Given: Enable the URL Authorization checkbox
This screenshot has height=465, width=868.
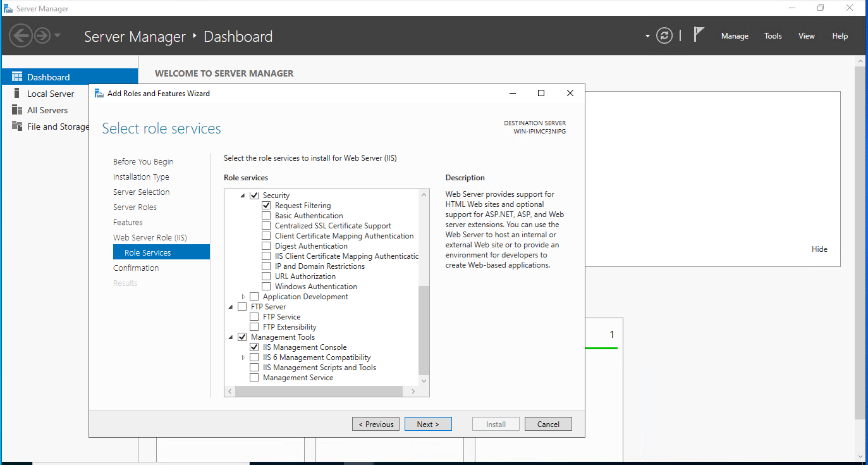Looking at the screenshot, I should tap(266, 276).
